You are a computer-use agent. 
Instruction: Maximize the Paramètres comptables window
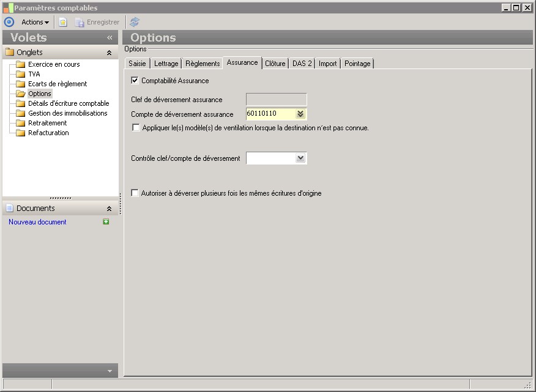pyautogui.click(x=516, y=7)
